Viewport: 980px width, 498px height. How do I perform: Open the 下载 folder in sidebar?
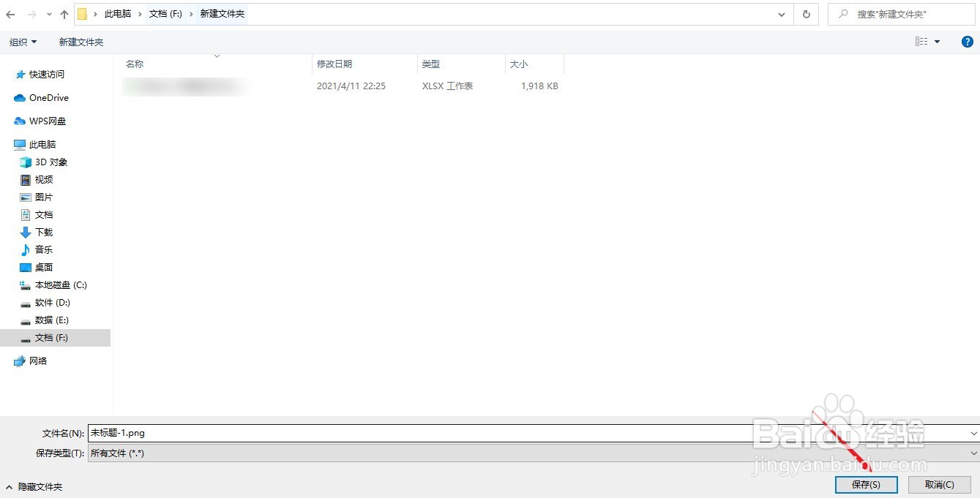click(43, 232)
